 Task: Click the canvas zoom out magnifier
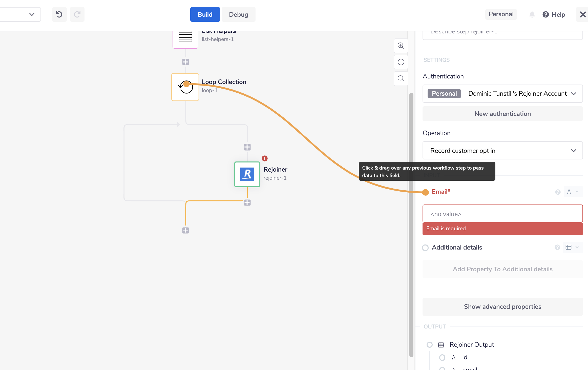click(401, 78)
